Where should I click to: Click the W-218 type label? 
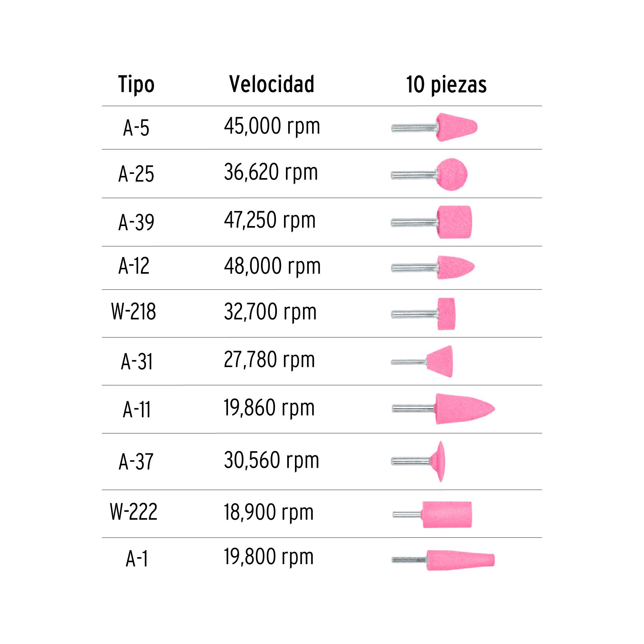tap(133, 312)
